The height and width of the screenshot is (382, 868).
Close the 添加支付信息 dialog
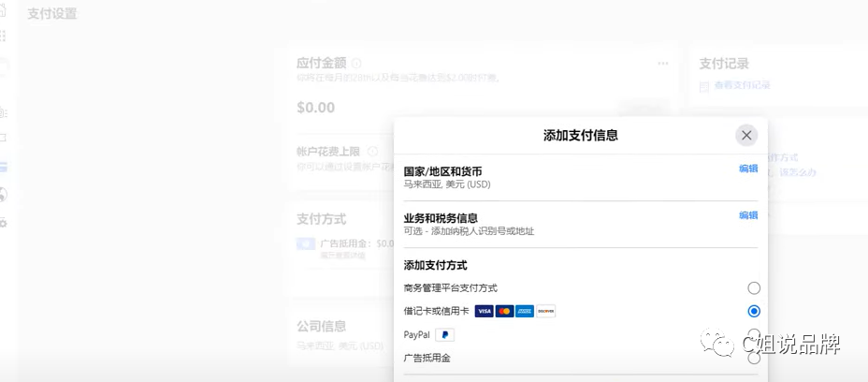pos(746,135)
